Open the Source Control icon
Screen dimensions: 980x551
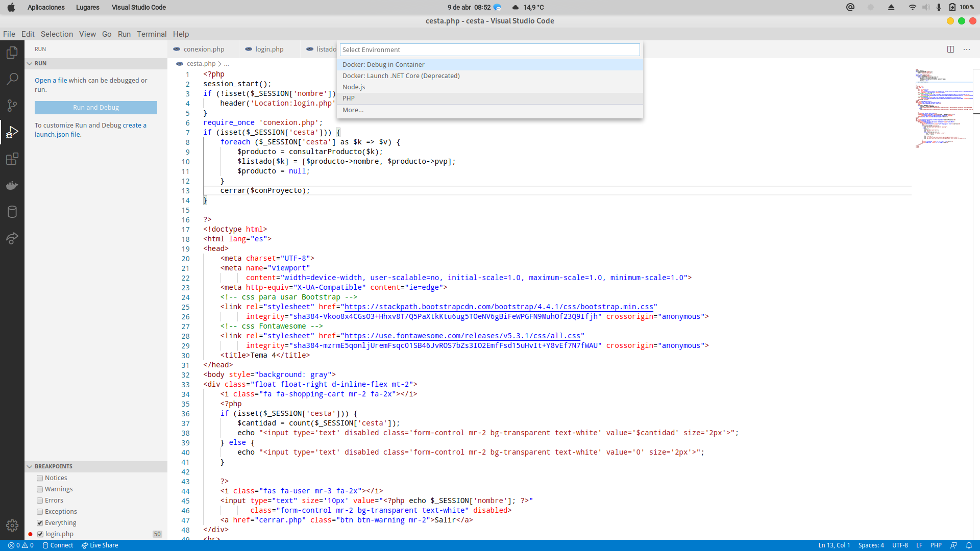[x=12, y=106]
